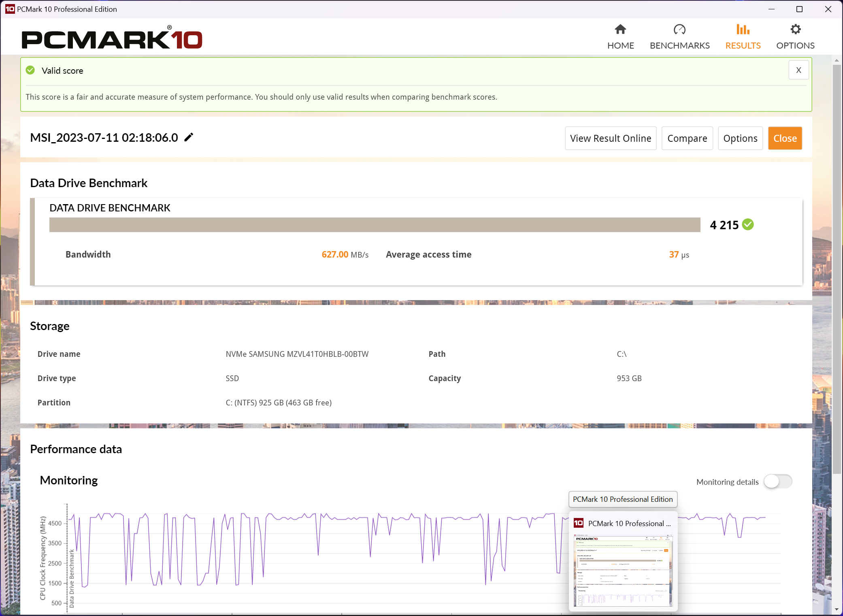Click the green Valid score check icon
The image size is (843, 616).
[30, 70]
